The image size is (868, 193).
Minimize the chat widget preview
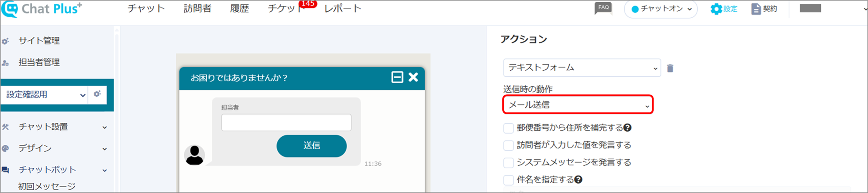[397, 77]
